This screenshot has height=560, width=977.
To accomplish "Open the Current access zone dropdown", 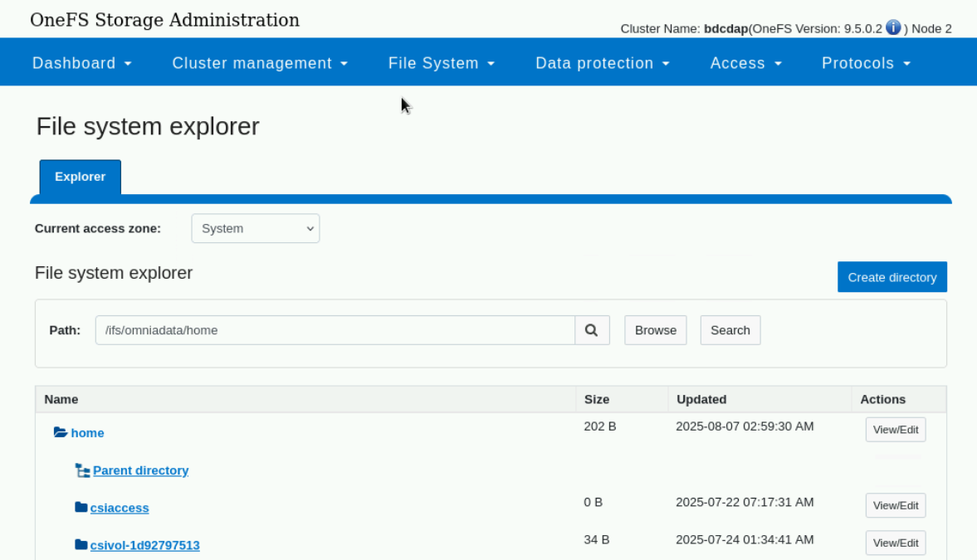I will pyautogui.click(x=256, y=229).
